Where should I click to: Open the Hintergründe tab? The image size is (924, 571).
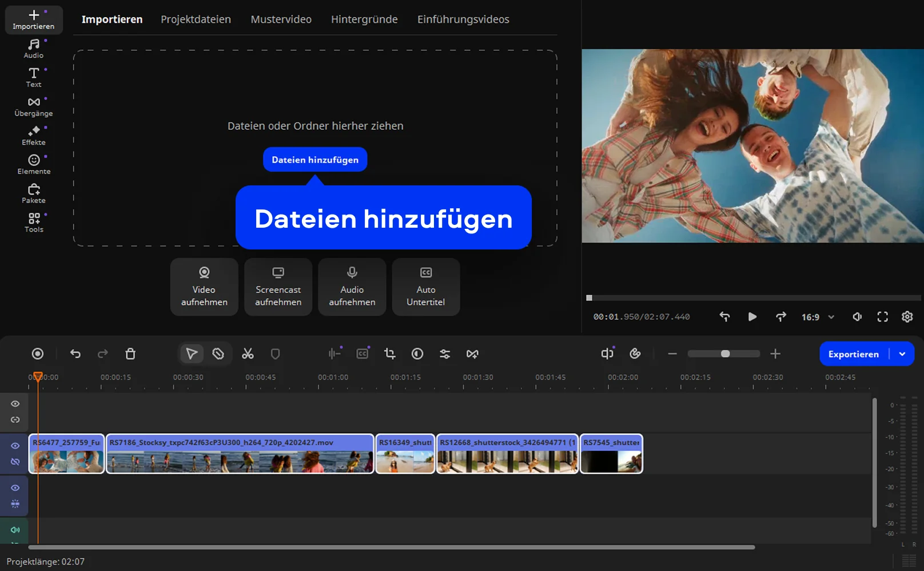coord(364,19)
